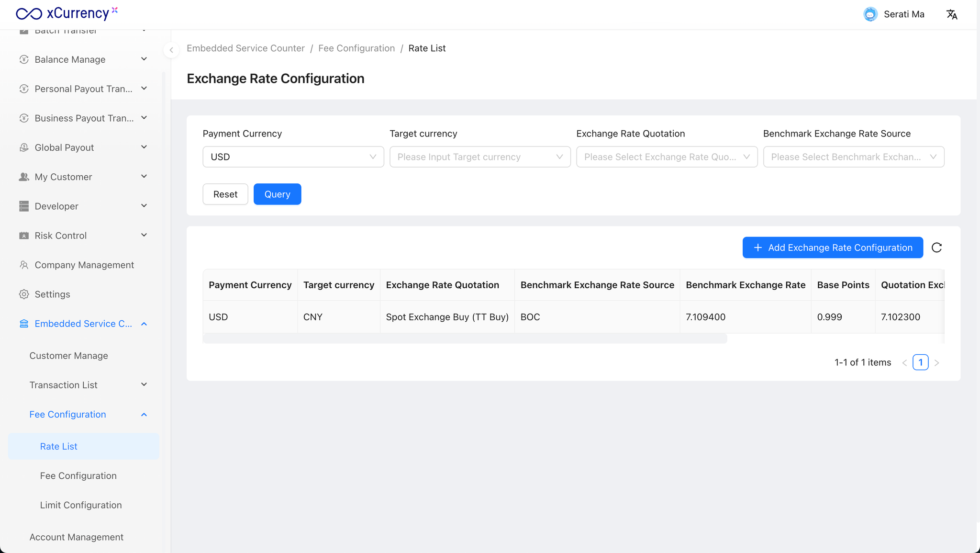This screenshot has height=553, width=980.
Task: Open the Exchange Rate Quotation dropdown
Action: (x=667, y=157)
